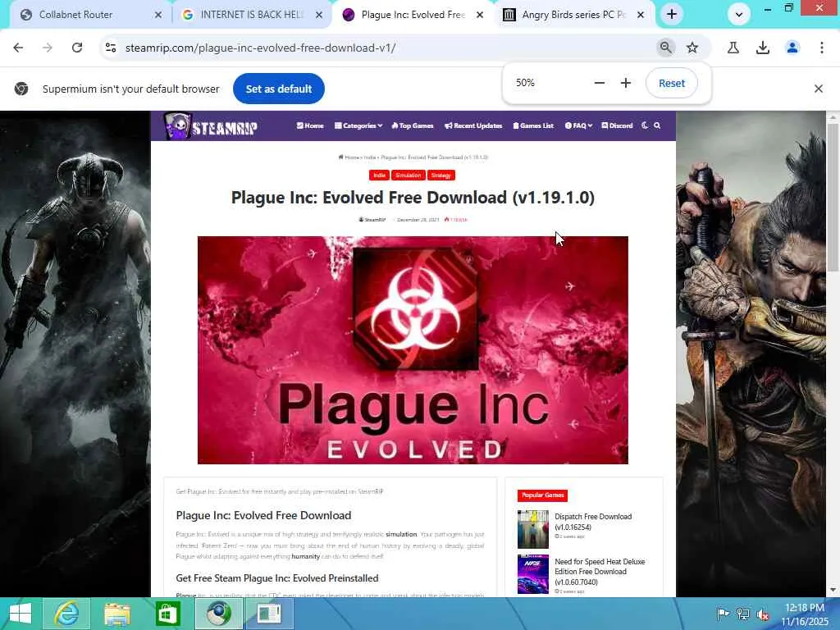The width and height of the screenshot is (840, 630).
Task: Open the Games List menu item
Action: coord(533,126)
